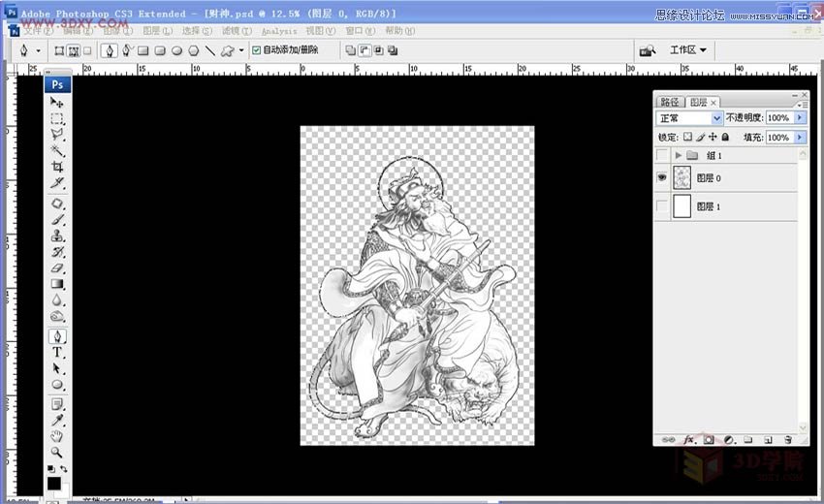Select the Path Selection tool

pyautogui.click(x=57, y=369)
